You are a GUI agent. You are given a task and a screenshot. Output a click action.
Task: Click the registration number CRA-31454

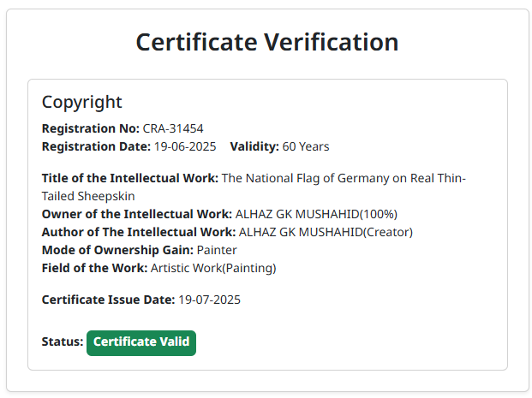tap(173, 128)
